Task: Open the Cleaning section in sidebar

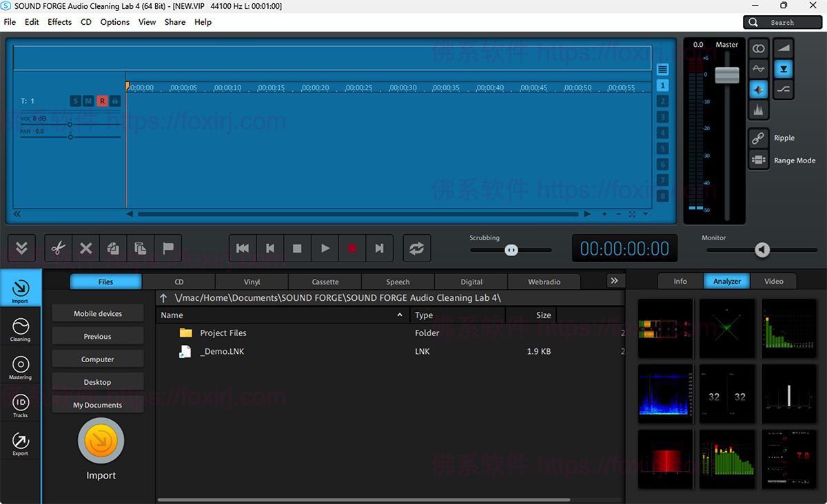Action: coord(20,329)
